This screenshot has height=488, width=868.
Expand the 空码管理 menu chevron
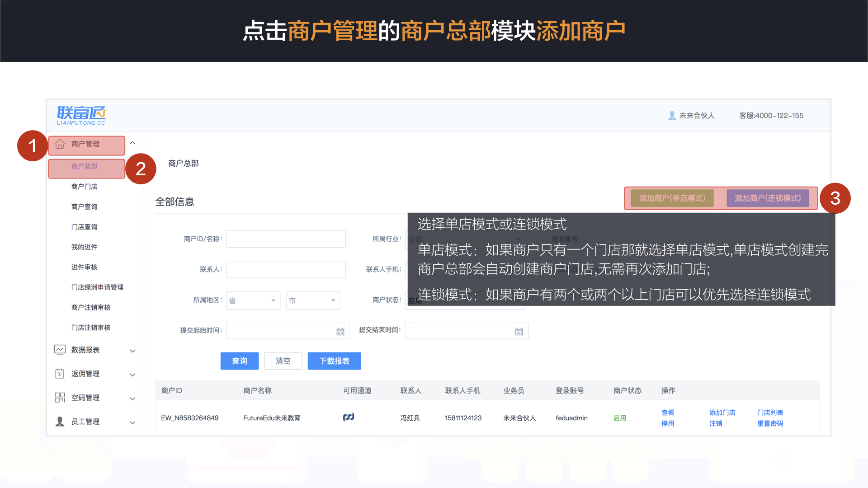(x=132, y=399)
